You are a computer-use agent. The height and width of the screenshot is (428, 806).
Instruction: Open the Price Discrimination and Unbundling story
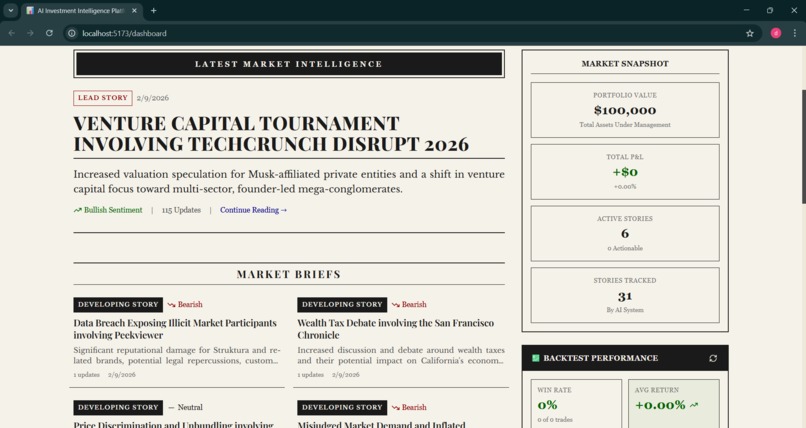[173, 424]
